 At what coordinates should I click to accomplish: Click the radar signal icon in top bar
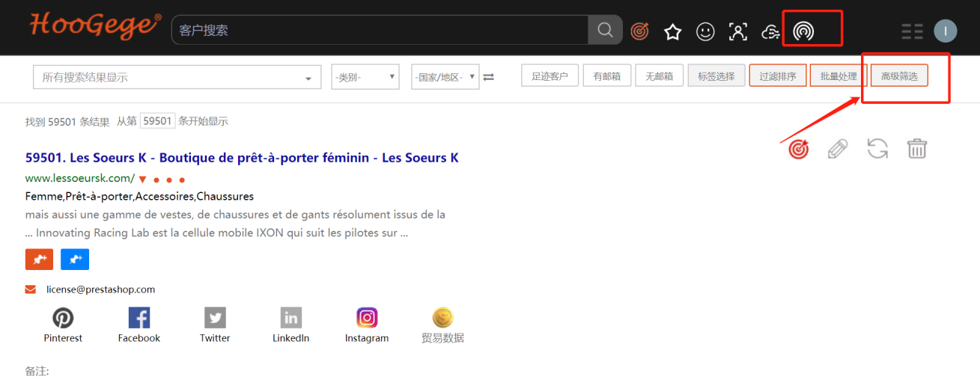[x=803, y=31]
